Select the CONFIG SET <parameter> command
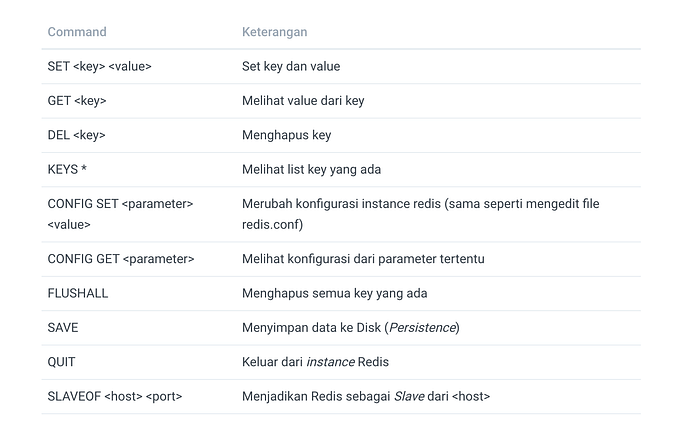This screenshot has height=432, width=700. [x=120, y=214]
